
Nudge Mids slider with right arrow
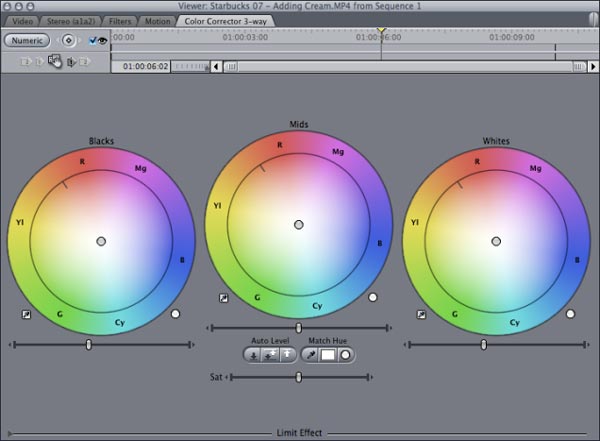tap(391, 328)
